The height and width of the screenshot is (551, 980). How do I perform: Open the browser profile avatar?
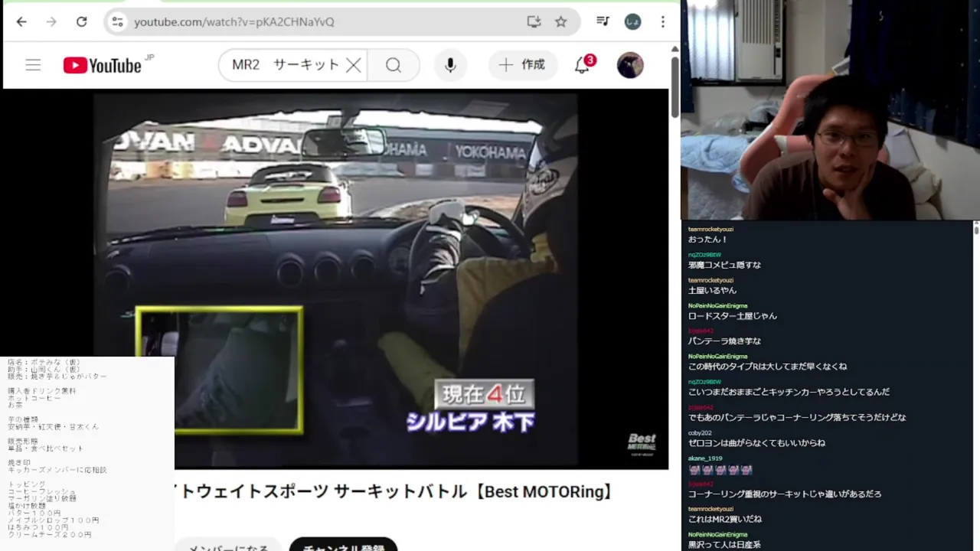[x=632, y=21]
